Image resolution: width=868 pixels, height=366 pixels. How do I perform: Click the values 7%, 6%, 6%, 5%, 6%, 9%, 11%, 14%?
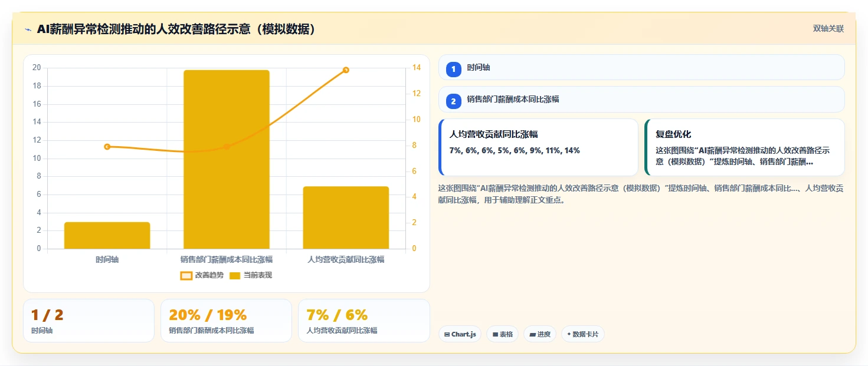tap(515, 150)
